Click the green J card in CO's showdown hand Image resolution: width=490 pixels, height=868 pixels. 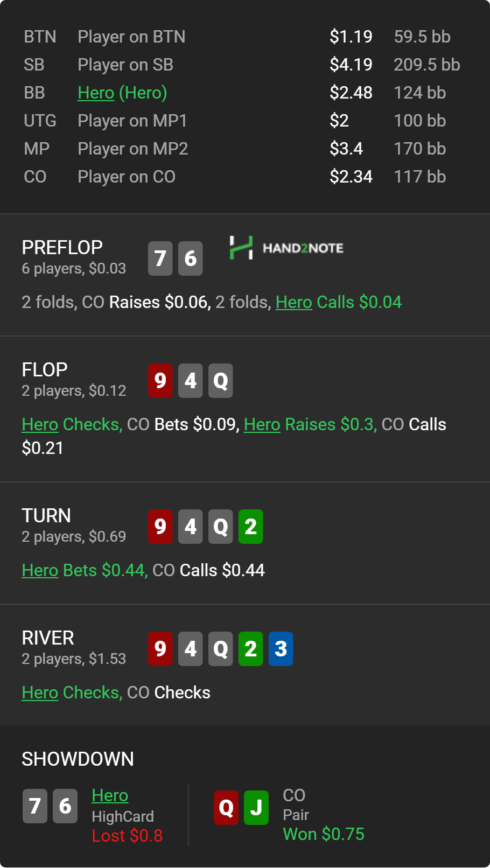256,808
